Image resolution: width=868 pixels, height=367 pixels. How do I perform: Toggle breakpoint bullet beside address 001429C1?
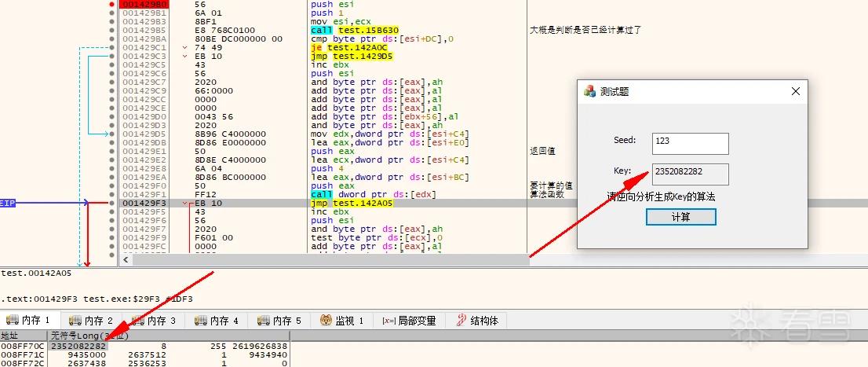(112, 48)
